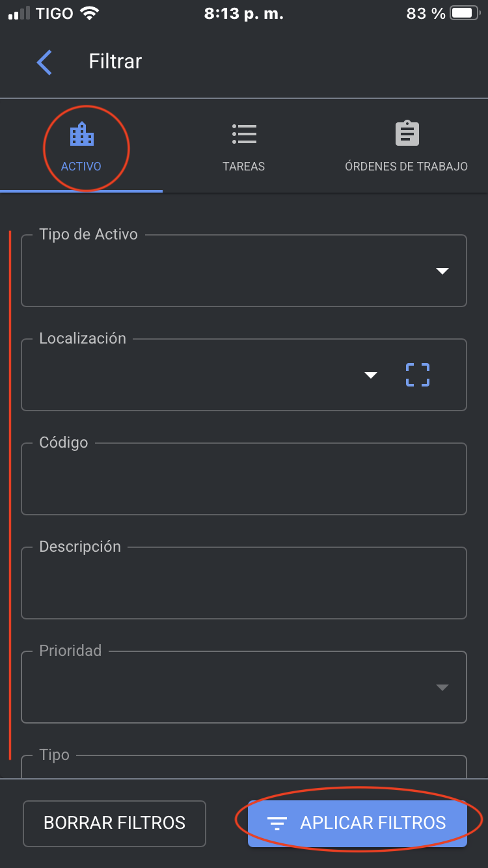Tap the back arrow icon
488x868 pixels.
pyautogui.click(x=44, y=62)
